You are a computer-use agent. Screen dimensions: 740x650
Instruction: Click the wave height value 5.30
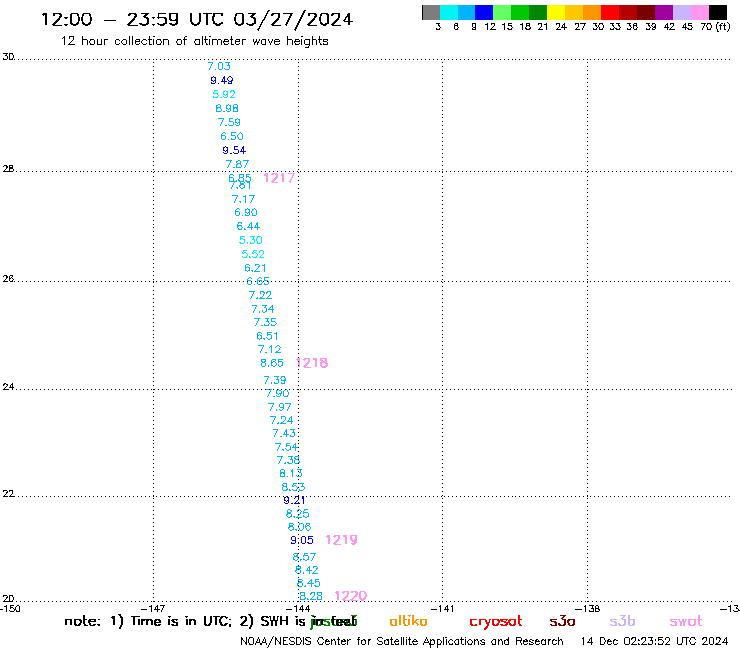coord(251,240)
